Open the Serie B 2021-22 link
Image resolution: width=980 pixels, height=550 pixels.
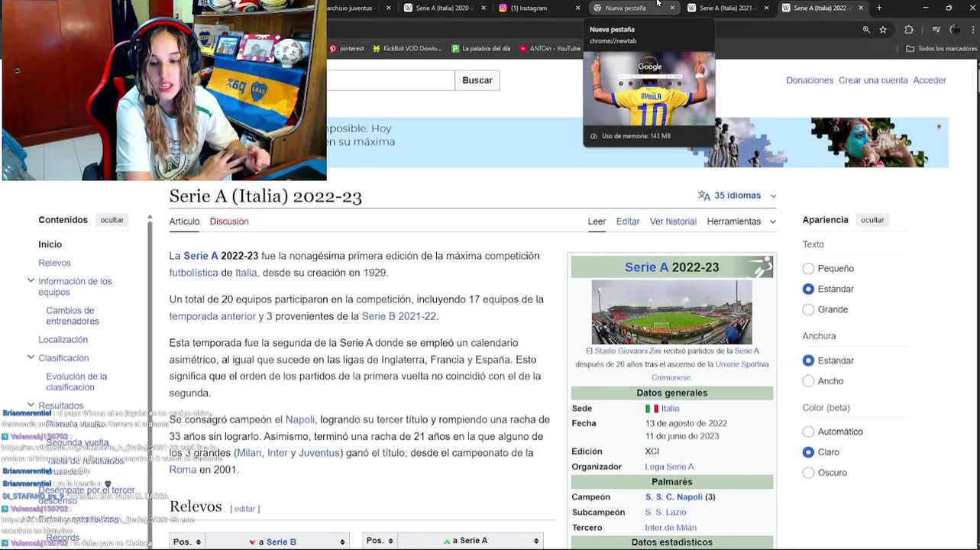pyautogui.click(x=399, y=316)
